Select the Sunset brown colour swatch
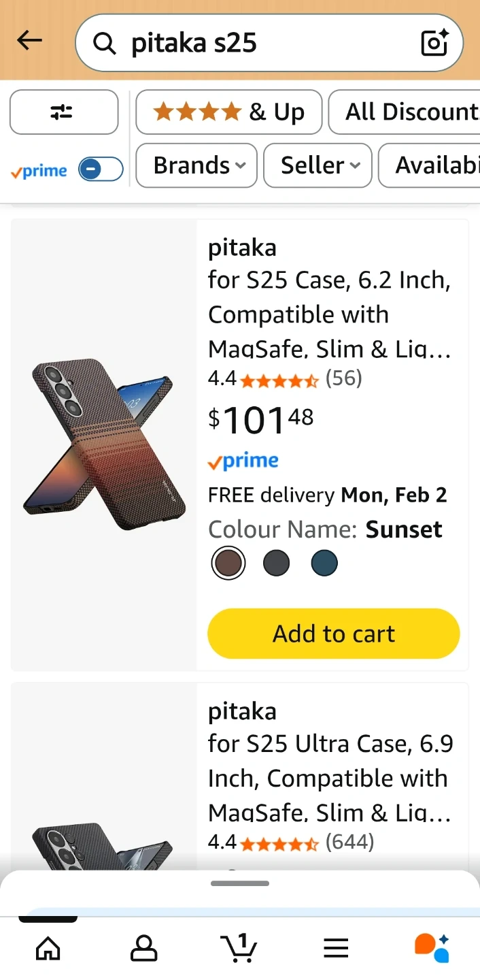480x980 pixels. 228,563
